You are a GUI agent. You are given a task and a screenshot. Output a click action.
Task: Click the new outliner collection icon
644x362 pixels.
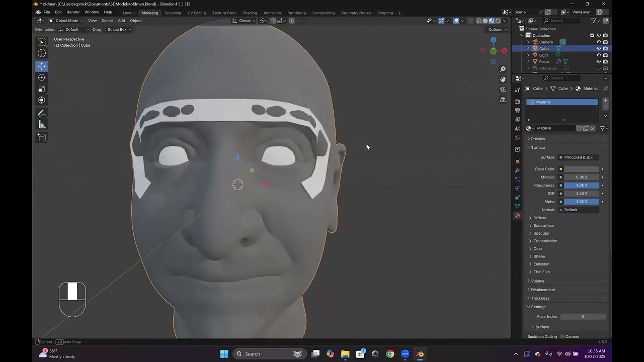605,21
